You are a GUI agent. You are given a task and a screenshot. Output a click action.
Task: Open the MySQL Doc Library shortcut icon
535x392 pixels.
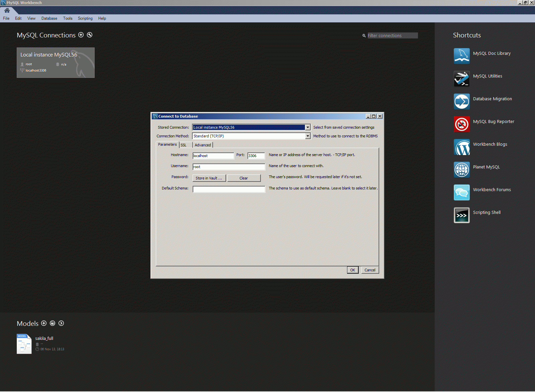click(x=462, y=56)
